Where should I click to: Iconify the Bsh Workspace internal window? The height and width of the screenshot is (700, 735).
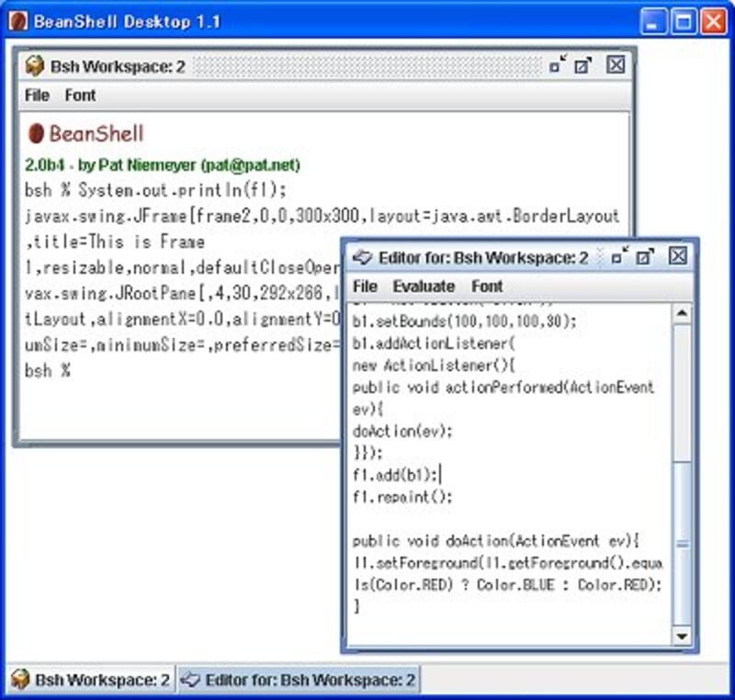(x=558, y=64)
